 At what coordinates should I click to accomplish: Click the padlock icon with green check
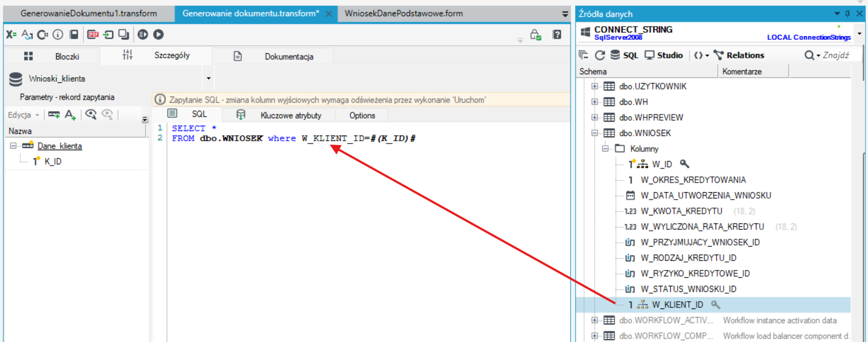(535, 35)
